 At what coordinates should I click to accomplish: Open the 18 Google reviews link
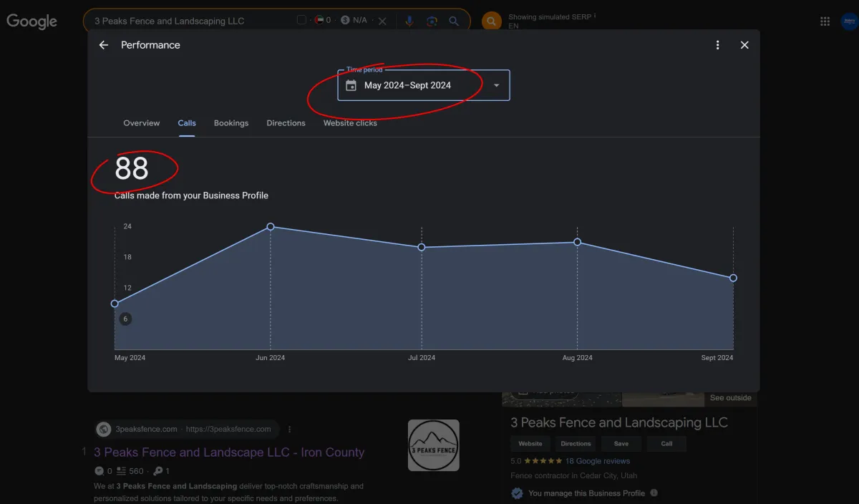(598, 461)
